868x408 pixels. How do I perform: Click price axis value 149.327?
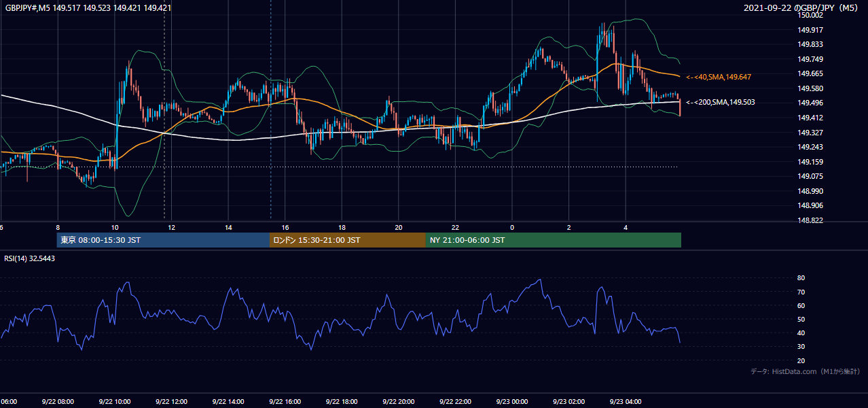coord(811,133)
